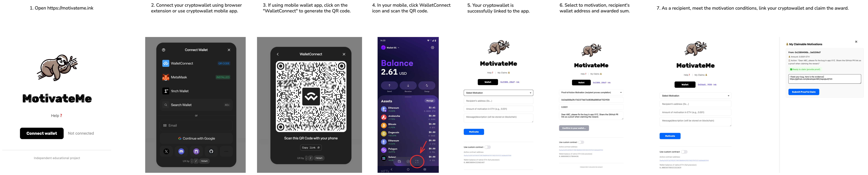Tap the red-circled scan QR icon

pyautogui.click(x=417, y=162)
